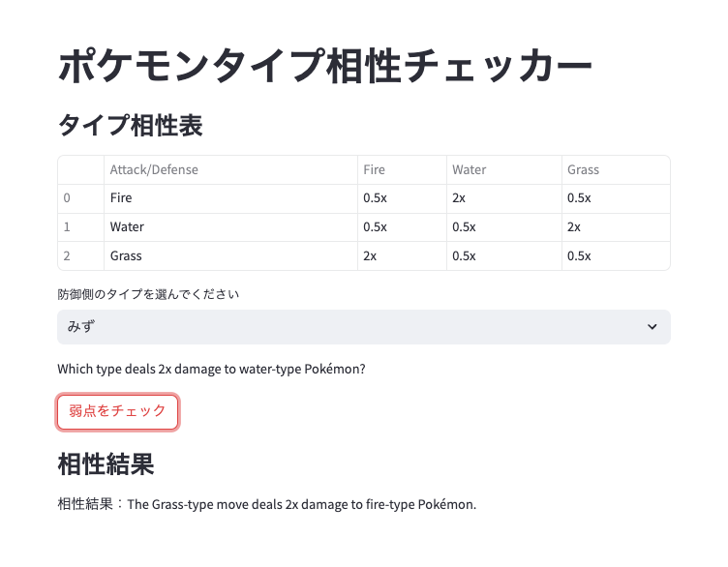
Task: Select the Water column header
Action: coord(504,170)
